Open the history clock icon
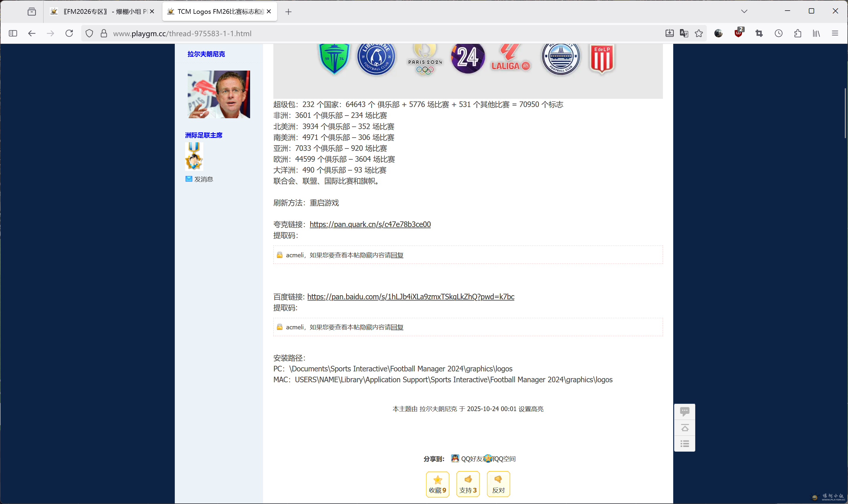The height and width of the screenshot is (504, 848). 778,33
